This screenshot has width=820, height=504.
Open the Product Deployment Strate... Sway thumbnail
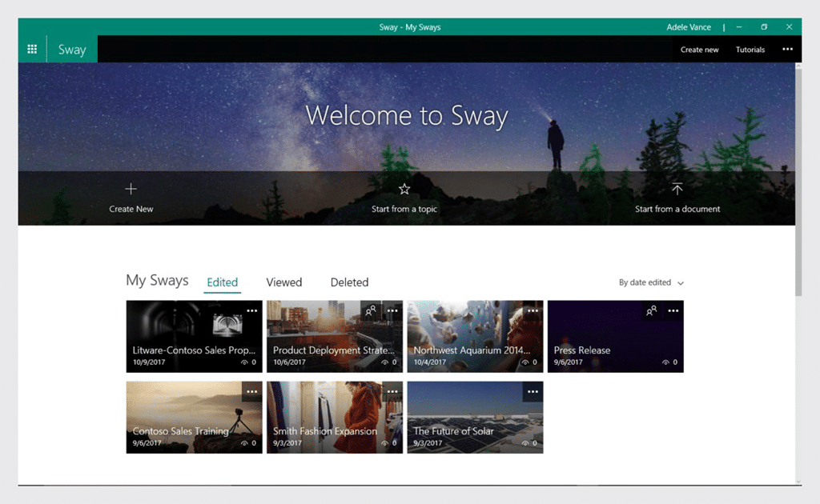[335, 336]
